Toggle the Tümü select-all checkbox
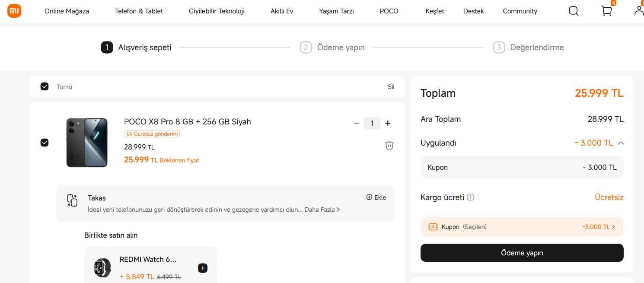 (45, 86)
